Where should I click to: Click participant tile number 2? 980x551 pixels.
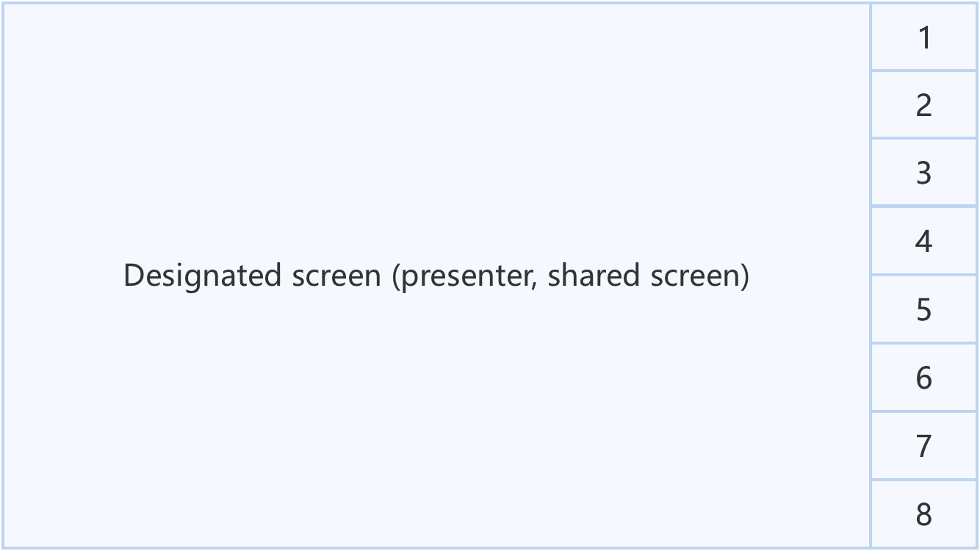(923, 105)
